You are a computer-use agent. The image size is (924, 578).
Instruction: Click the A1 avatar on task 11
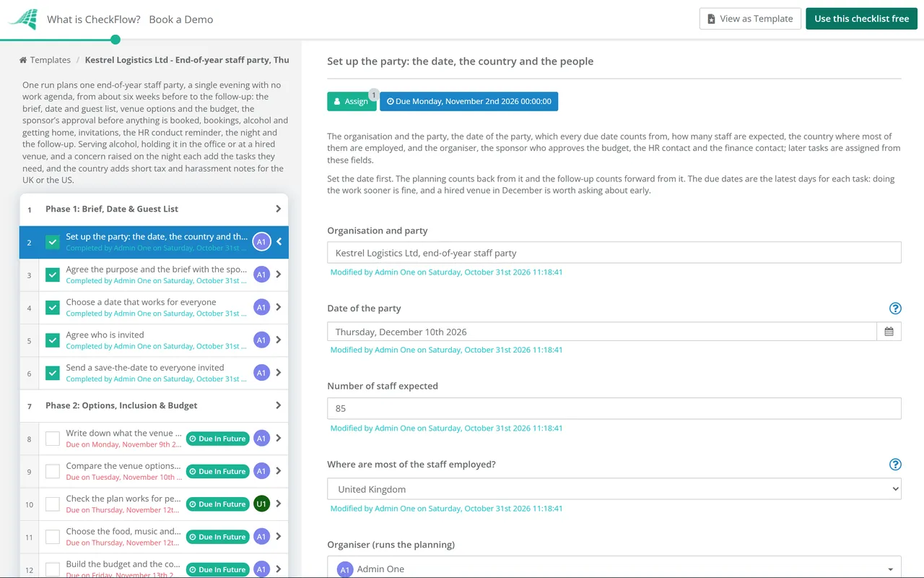pyautogui.click(x=261, y=536)
